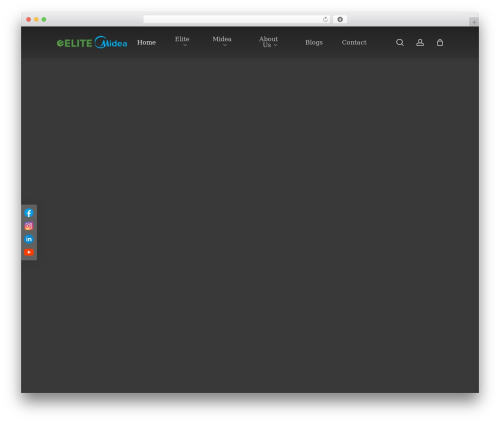500x423 pixels.
Task: Open the shopping bag cart
Action: (440, 43)
